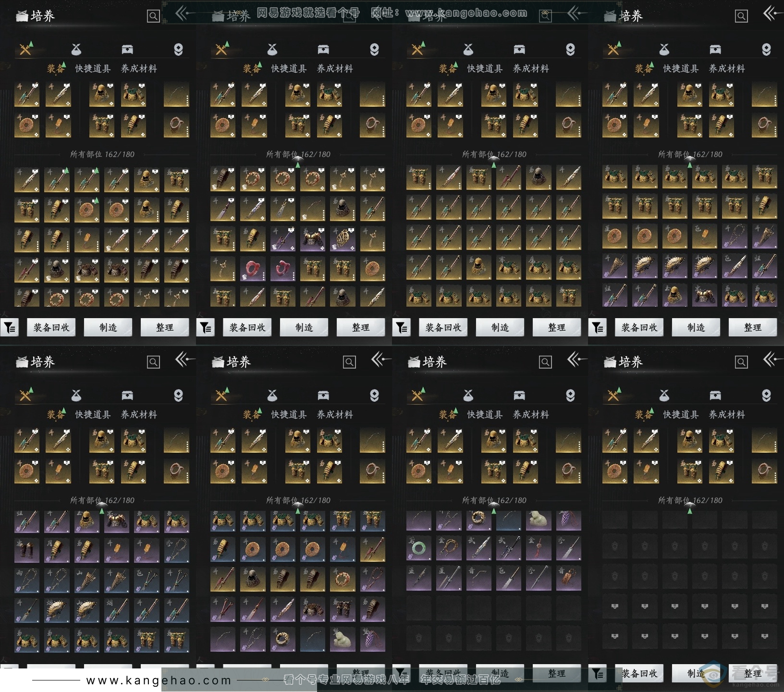This screenshot has height=692, width=784.
Task: Click back double-arrow in bottom-right panel
Action: (x=773, y=359)
